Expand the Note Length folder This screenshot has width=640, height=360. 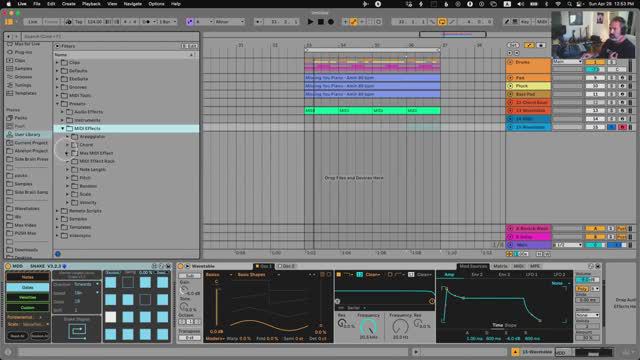coord(67,169)
